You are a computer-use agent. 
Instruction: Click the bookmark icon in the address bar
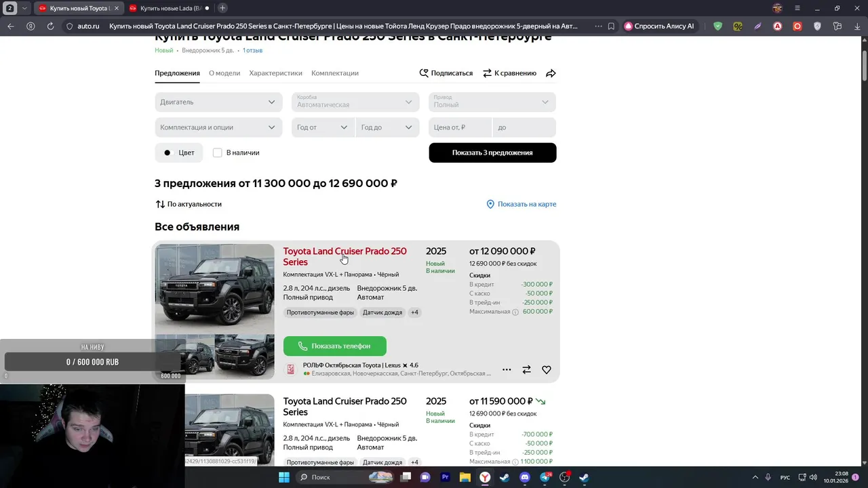[x=611, y=26]
